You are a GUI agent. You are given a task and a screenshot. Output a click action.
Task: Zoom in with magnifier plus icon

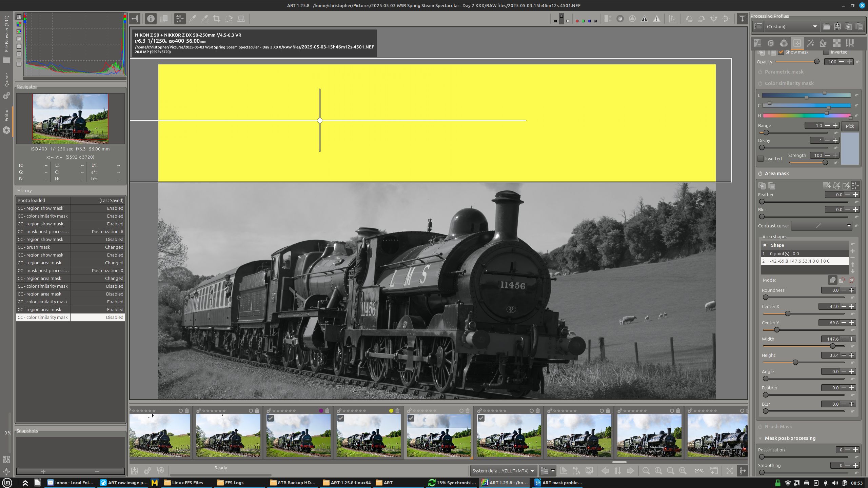(658, 471)
